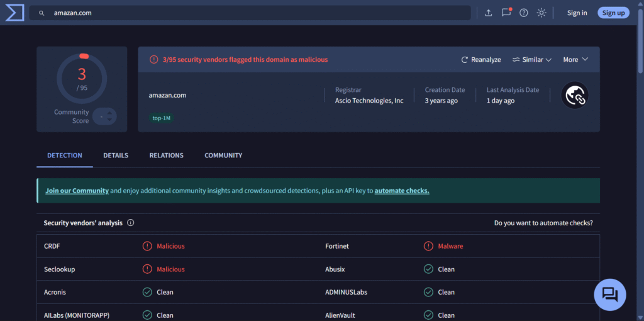The image size is (644, 321).
Task: Open the More dropdown menu
Action: pos(575,60)
